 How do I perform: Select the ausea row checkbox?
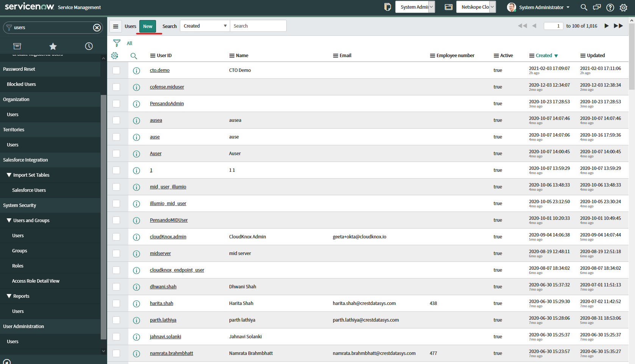(x=116, y=120)
